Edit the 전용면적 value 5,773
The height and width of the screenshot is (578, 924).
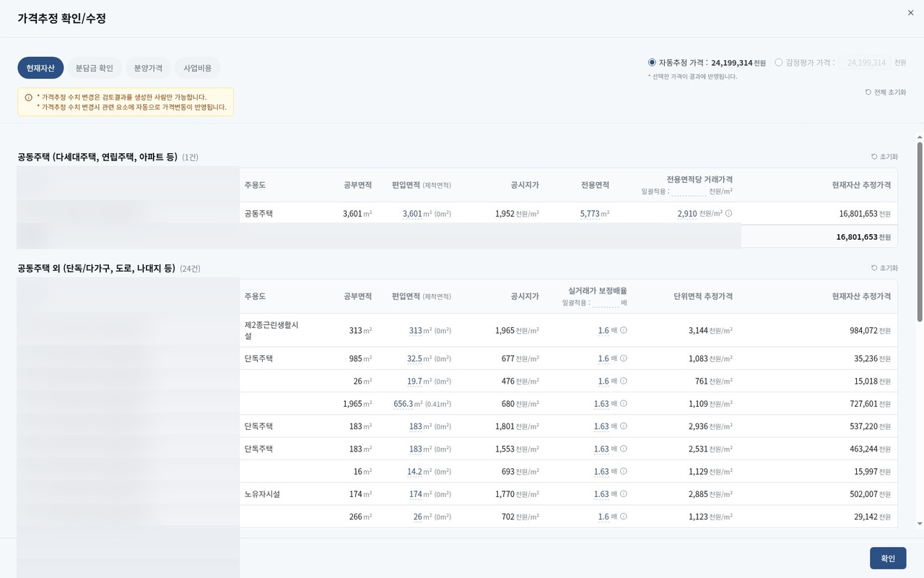tap(590, 214)
